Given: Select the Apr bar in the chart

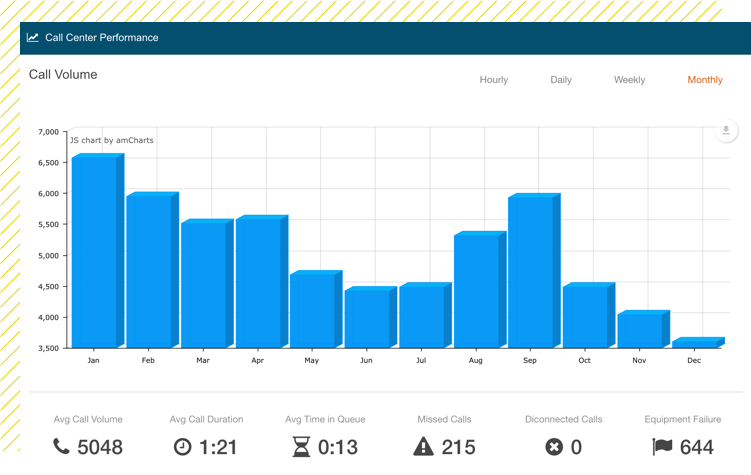Looking at the screenshot, I should point(262,282).
